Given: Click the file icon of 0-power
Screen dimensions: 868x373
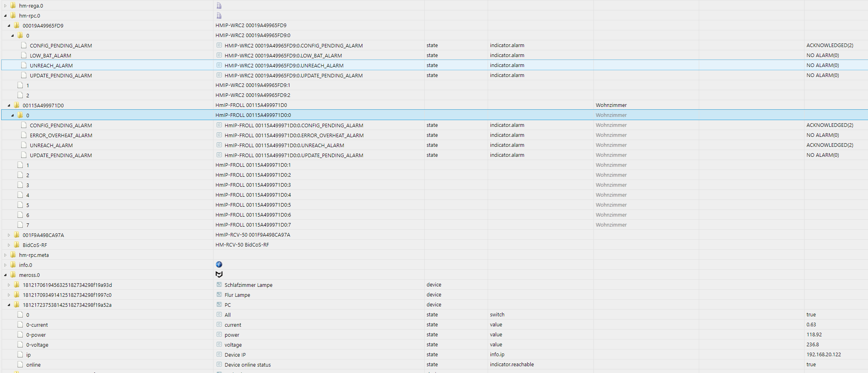Looking at the screenshot, I should pos(20,334).
